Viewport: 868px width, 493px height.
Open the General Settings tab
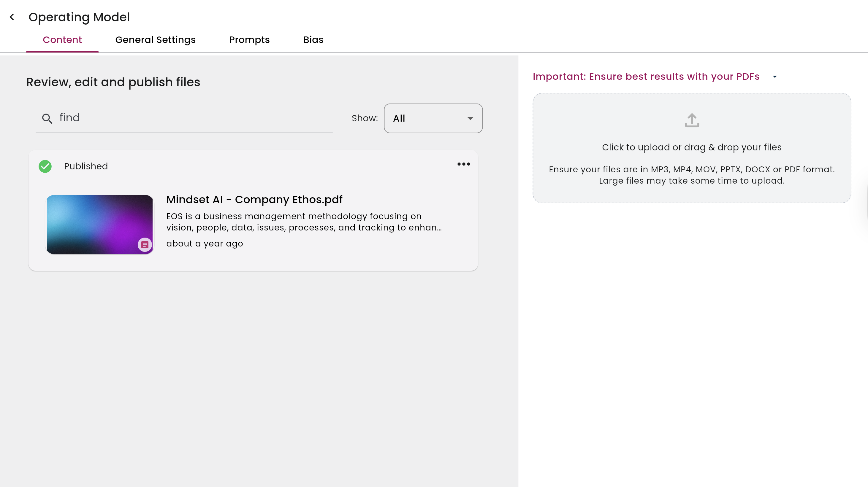(x=156, y=40)
